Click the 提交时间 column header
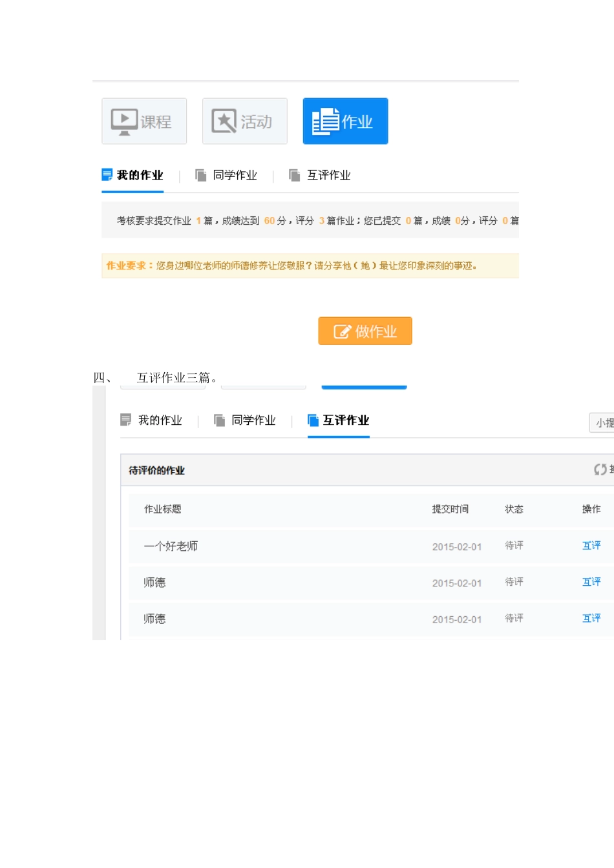This screenshot has width=614, height=868. click(450, 509)
